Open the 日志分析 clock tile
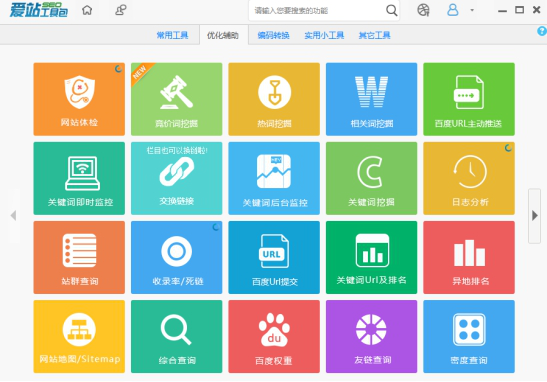The image size is (547, 382). [x=469, y=178]
